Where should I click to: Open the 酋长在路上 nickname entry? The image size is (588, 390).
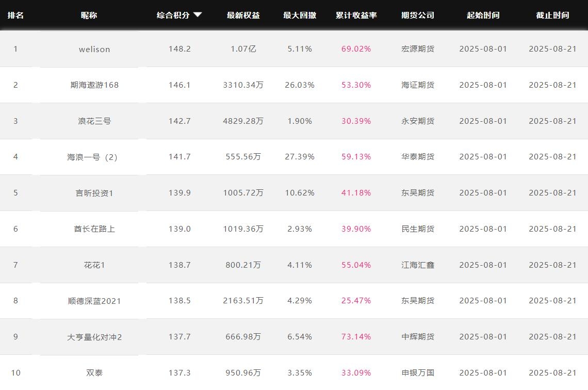point(94,229)
